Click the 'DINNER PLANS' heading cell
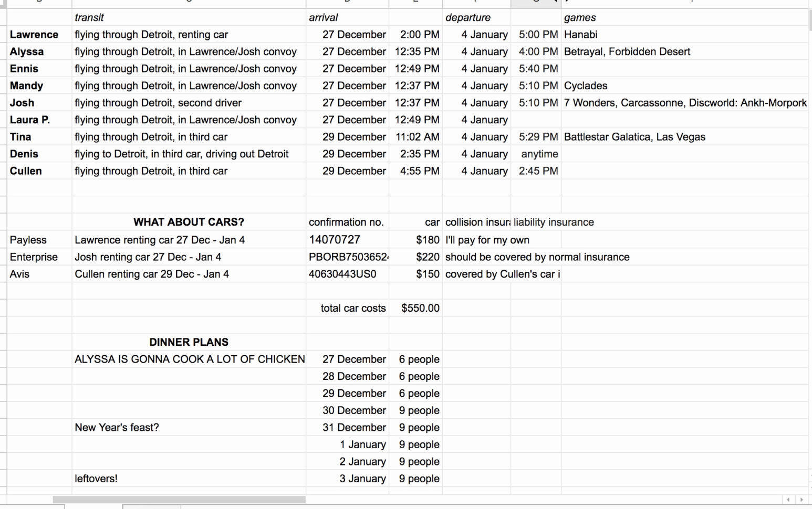 click(x=188, y=342)
